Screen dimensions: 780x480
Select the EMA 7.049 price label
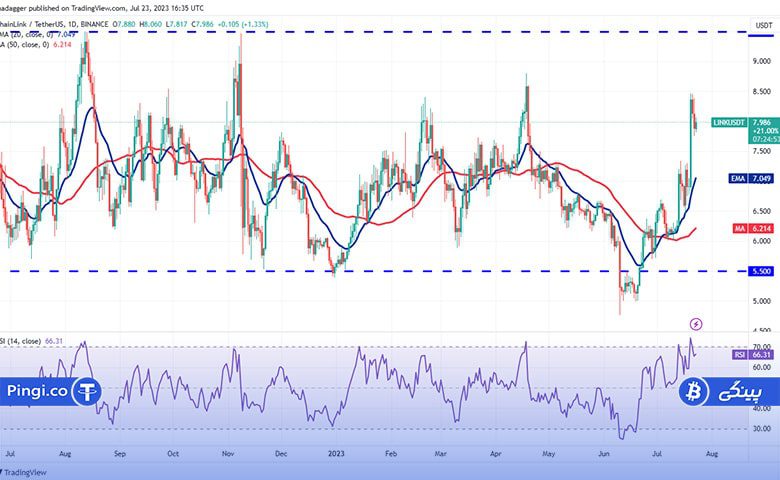(752, 179)
